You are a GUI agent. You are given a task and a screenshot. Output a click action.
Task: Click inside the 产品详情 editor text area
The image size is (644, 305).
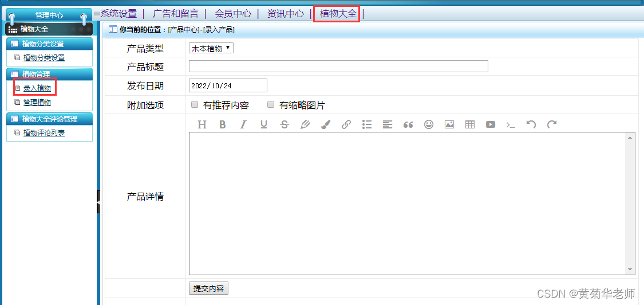pyautogui.click(x=408, y=204)
